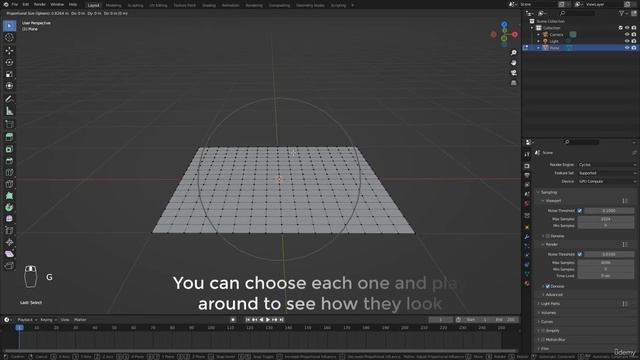Expand the Curves panel
640x360 pixels.
[546, 322]
